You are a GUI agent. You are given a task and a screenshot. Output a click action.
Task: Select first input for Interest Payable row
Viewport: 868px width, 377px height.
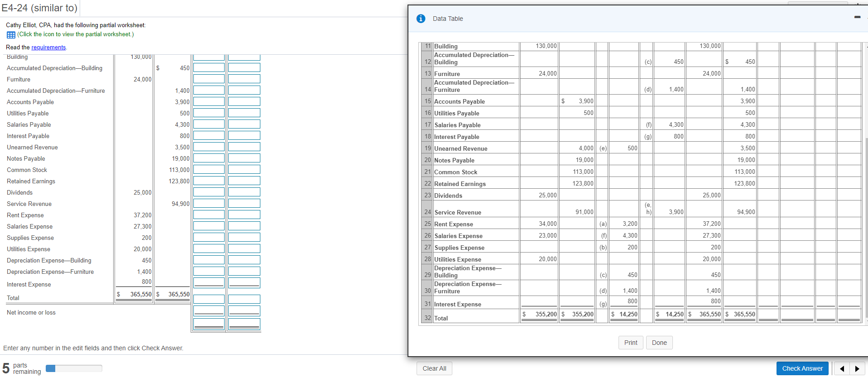point(209,135)
